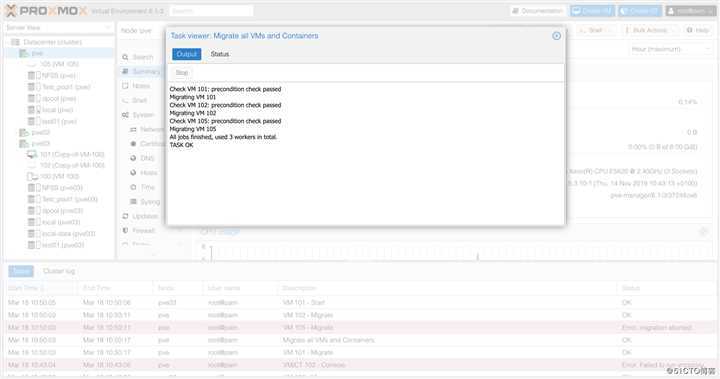Click the Network arrows icon
Screen dimensions: 720x379
(x=133, y=130)
